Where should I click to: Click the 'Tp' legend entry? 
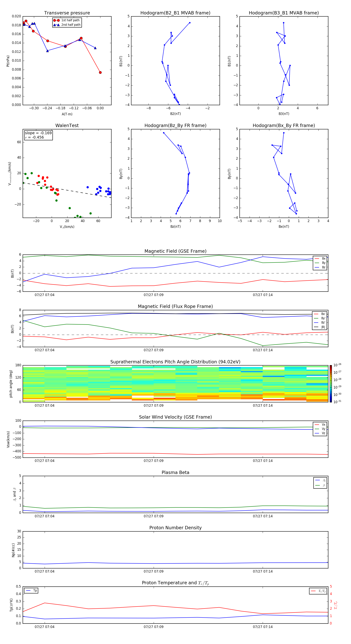point(31,591)
